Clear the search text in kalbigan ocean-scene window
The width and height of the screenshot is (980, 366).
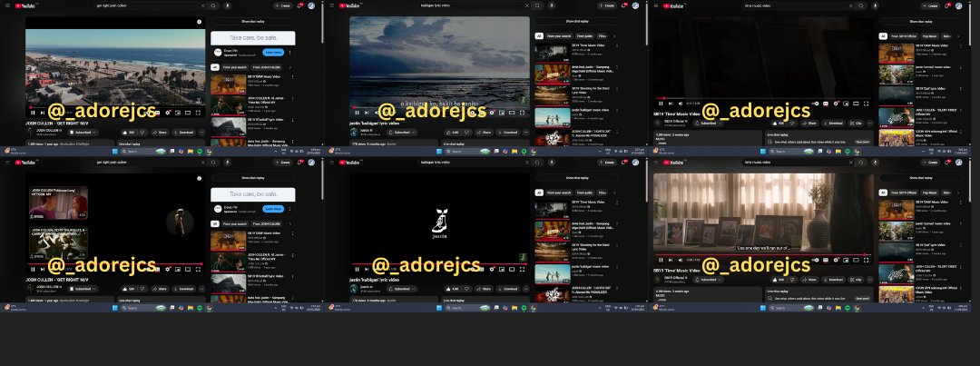(527, 5)
